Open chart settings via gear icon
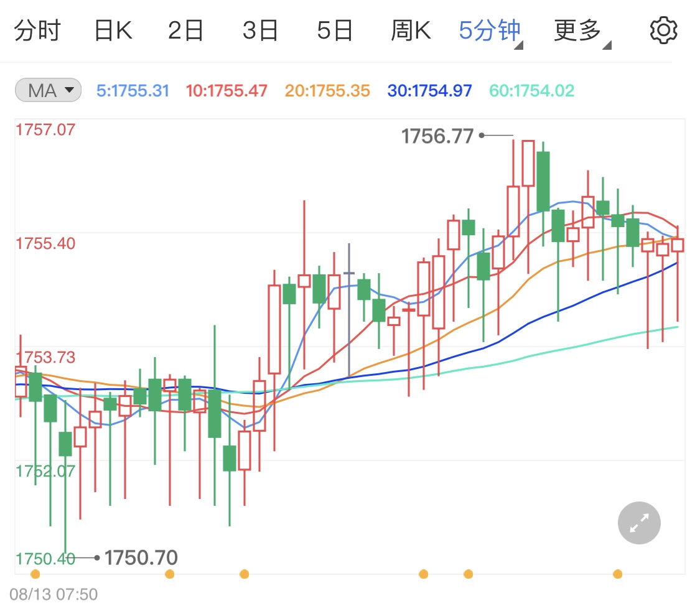This screenshot has width=700, height=606. [x=664, y=29]
